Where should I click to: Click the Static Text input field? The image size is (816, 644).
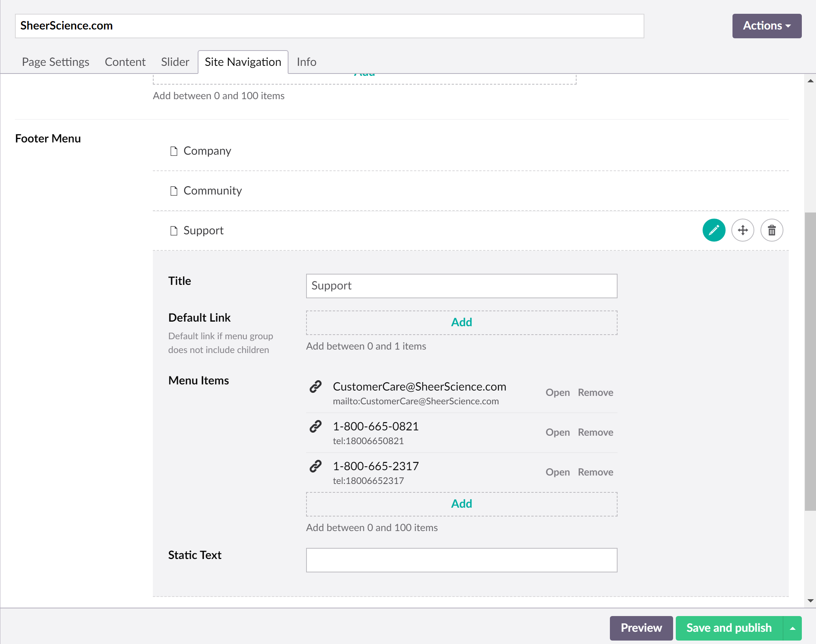tap(461, 560)
